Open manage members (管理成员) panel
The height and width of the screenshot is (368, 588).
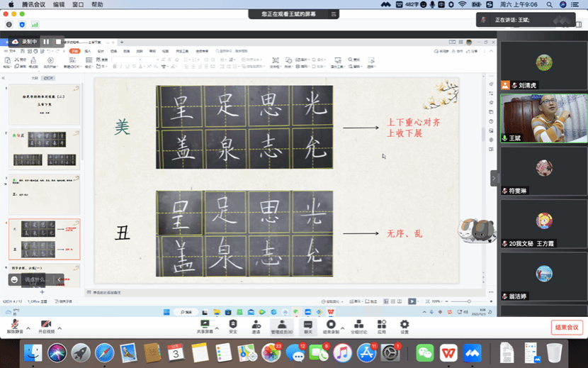281,326
